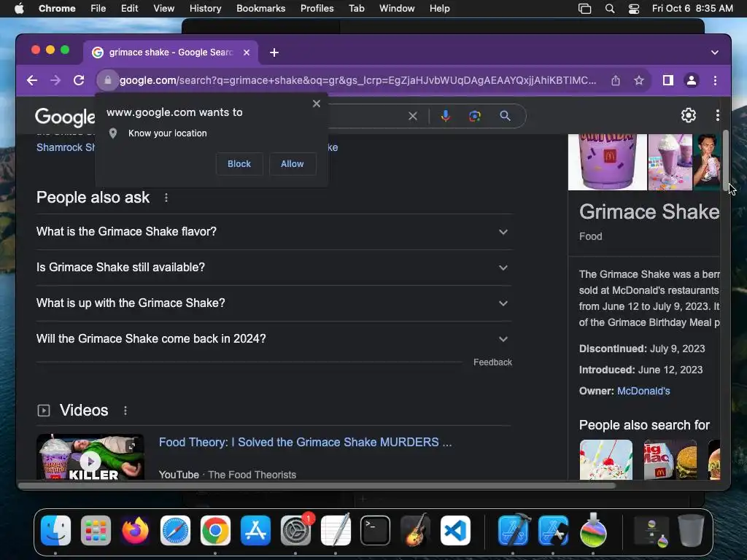Open the Chrome profile avatar menu
The height and width of the screenshot is (560, 747).
[x=692, y=80]
